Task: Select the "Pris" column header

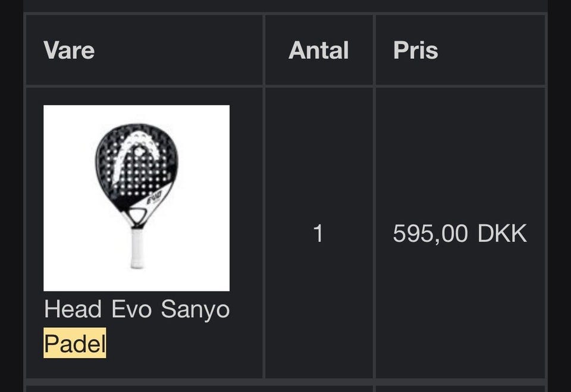Action: coord(415,51)
